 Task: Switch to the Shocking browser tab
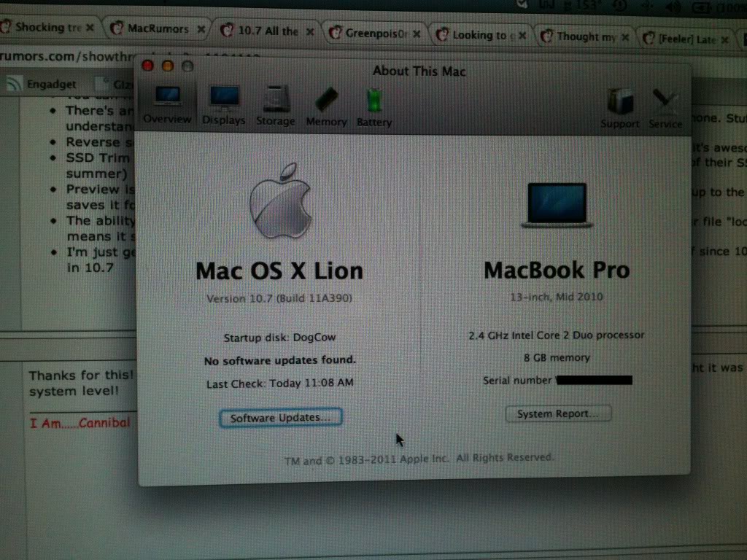click(x=47, y=27)
